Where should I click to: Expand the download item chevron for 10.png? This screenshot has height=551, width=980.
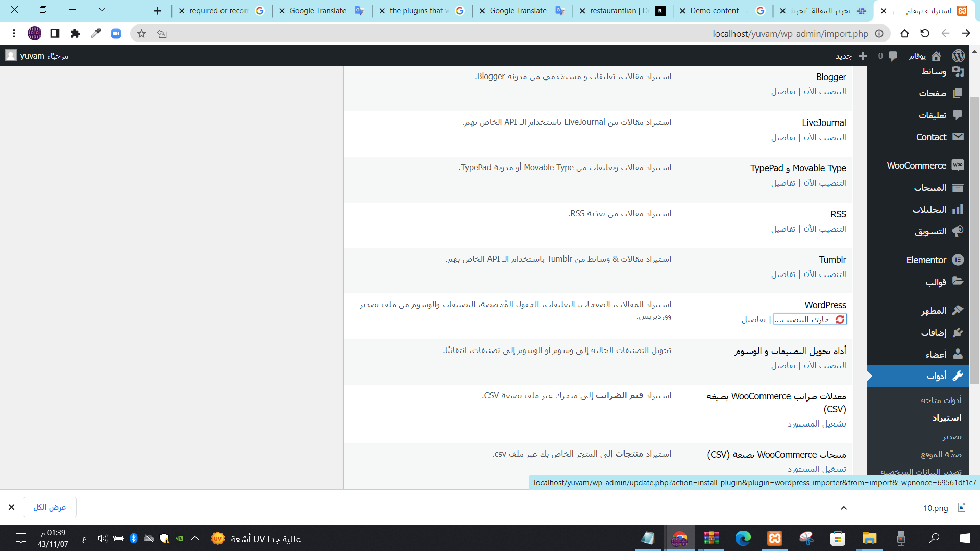[844, 508]
